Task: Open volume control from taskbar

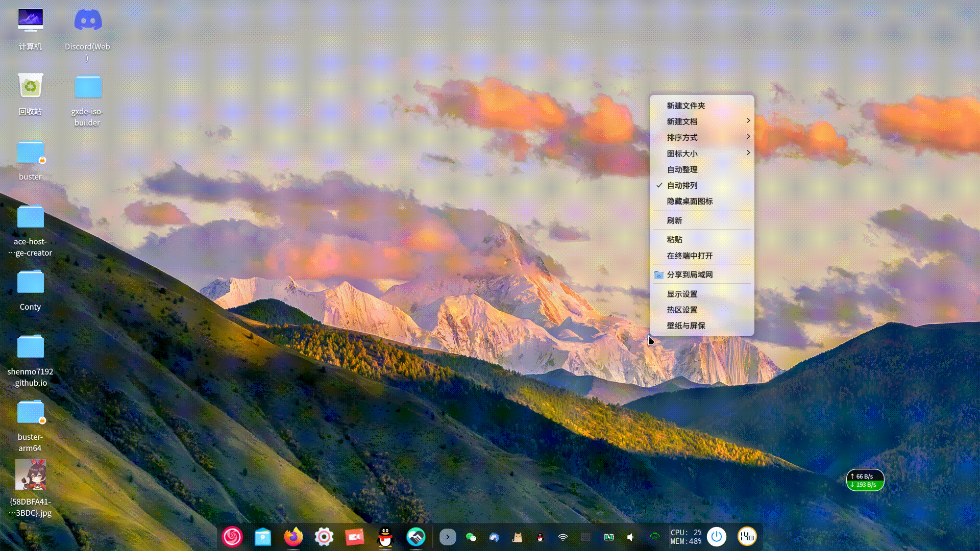Action: click(x=631, y=536)
